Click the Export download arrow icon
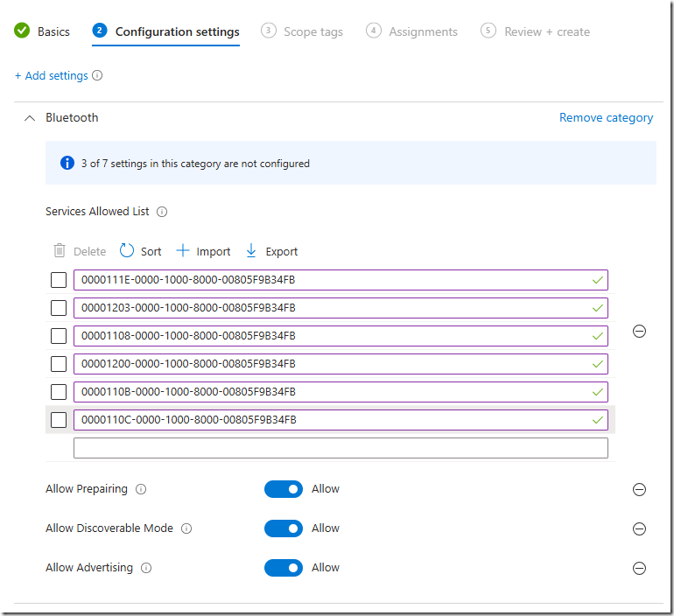 coord(251,250)
